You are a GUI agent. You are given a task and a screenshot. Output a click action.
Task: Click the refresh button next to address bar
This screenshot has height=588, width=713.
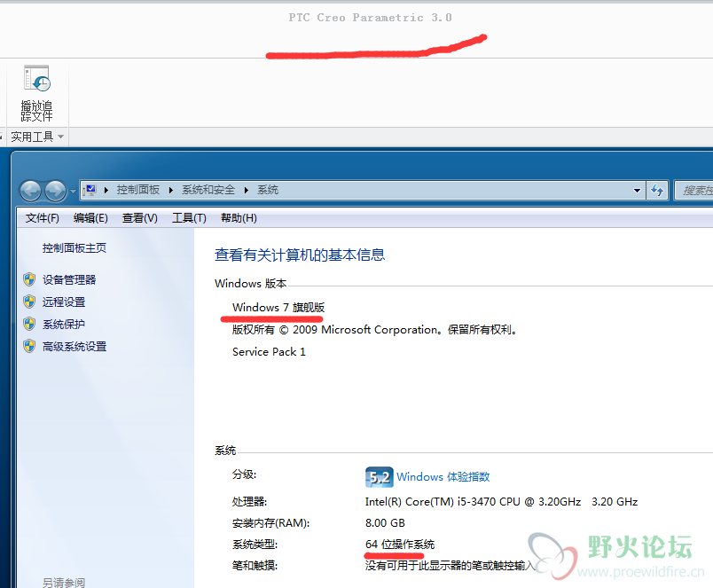(x=657, y=190)
